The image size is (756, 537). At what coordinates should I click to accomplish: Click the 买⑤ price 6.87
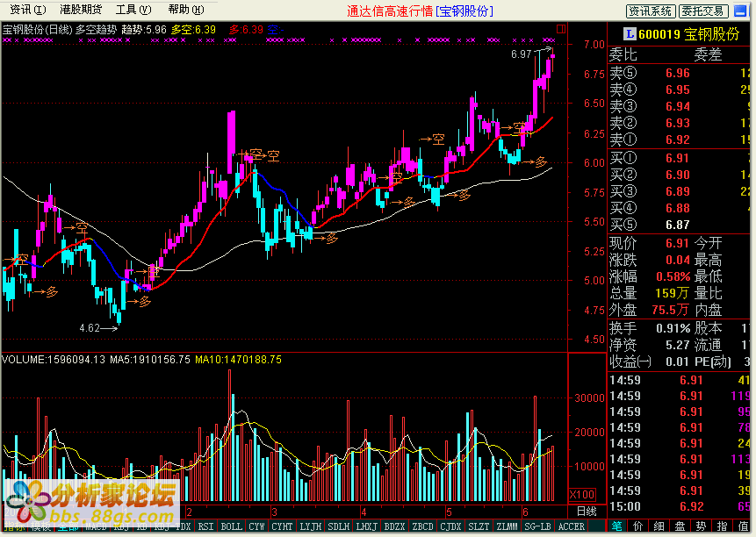click(x=677, y=225)
